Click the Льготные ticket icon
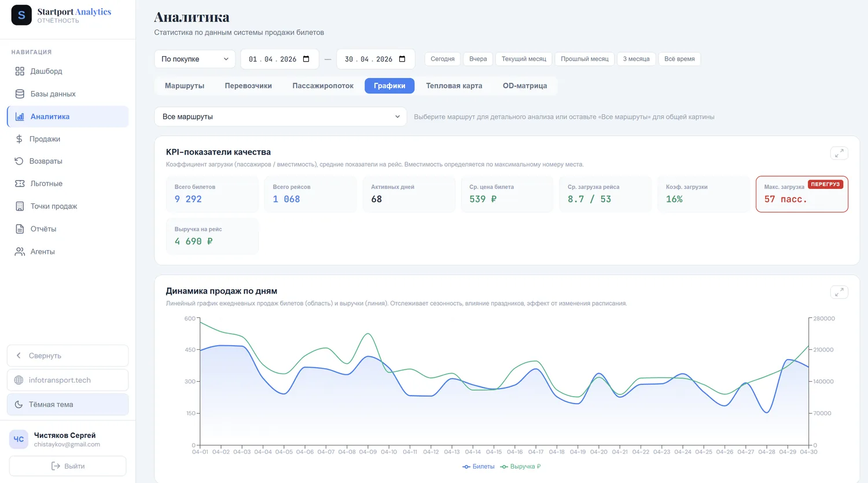Image resolution: width=868 pixels, height=483 pixels. click(19, 184)
